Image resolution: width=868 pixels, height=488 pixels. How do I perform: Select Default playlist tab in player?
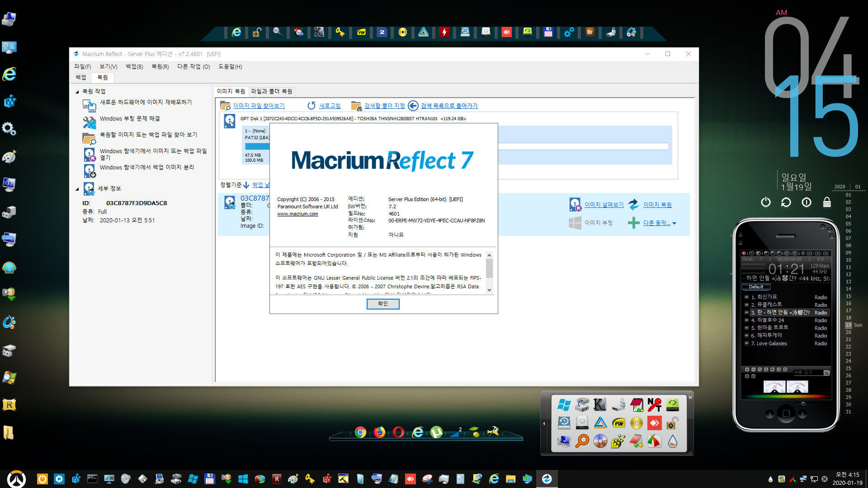point(756,286)
